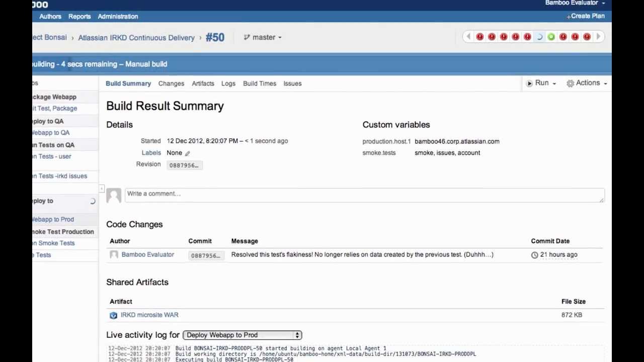Select the in-progress build spinner in the history
Screen dimensions: 644x362
539,37
